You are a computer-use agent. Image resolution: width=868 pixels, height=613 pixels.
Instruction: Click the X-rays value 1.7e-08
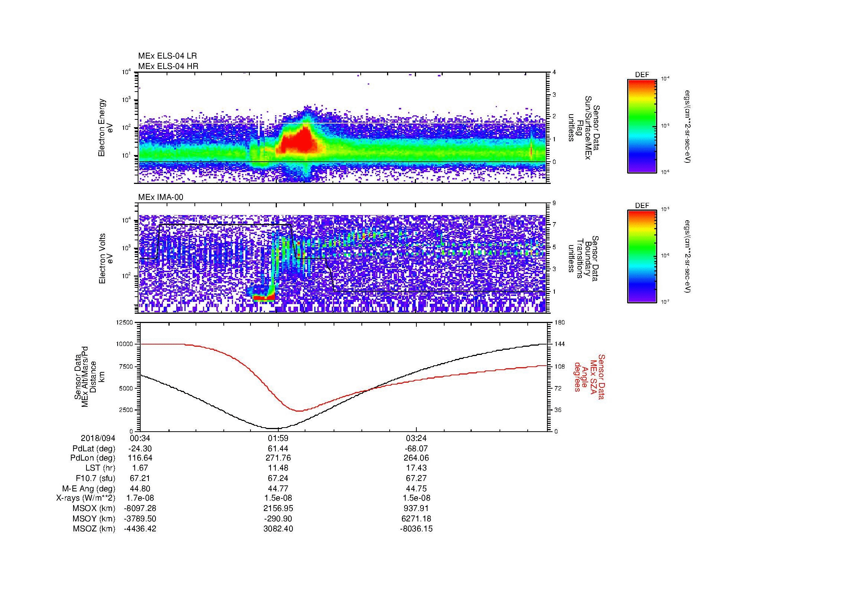140,498
